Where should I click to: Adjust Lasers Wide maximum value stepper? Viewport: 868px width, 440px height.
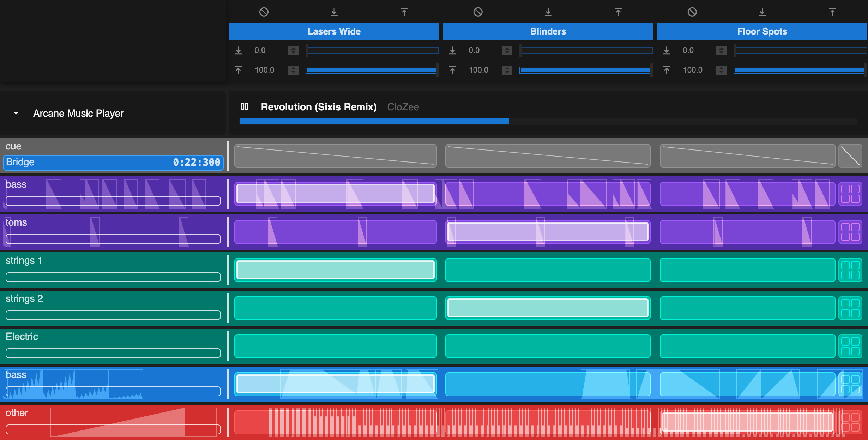click(x=293, y=70)
